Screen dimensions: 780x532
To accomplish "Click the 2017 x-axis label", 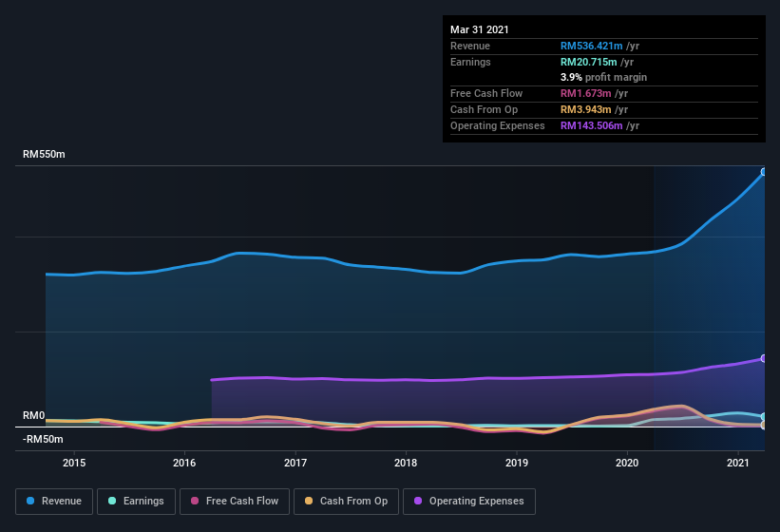I will coord(295,463).
